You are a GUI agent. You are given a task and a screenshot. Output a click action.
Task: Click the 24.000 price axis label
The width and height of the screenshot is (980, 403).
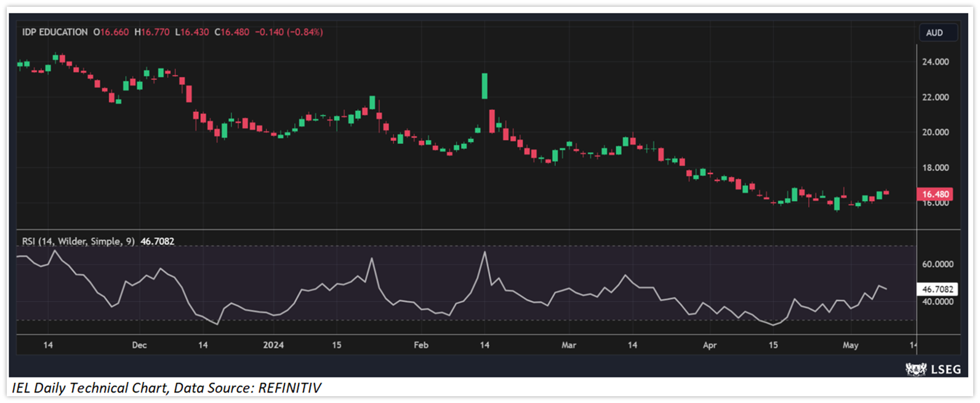935,62
